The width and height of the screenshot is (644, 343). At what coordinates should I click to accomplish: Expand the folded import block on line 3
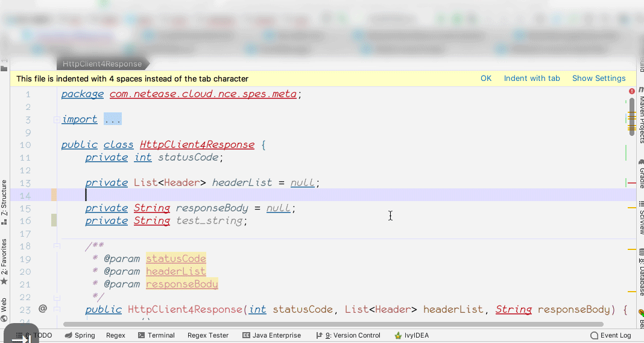coord(57,120)
